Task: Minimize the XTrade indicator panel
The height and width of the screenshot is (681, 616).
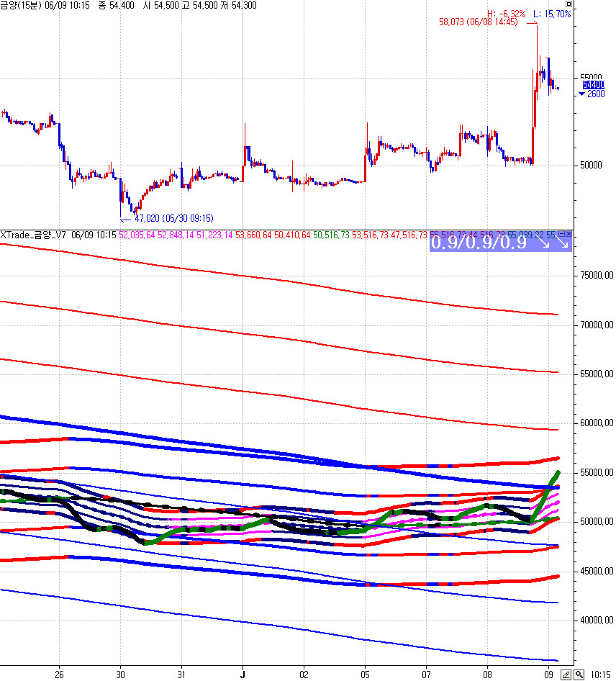Action: pos(561,234)
